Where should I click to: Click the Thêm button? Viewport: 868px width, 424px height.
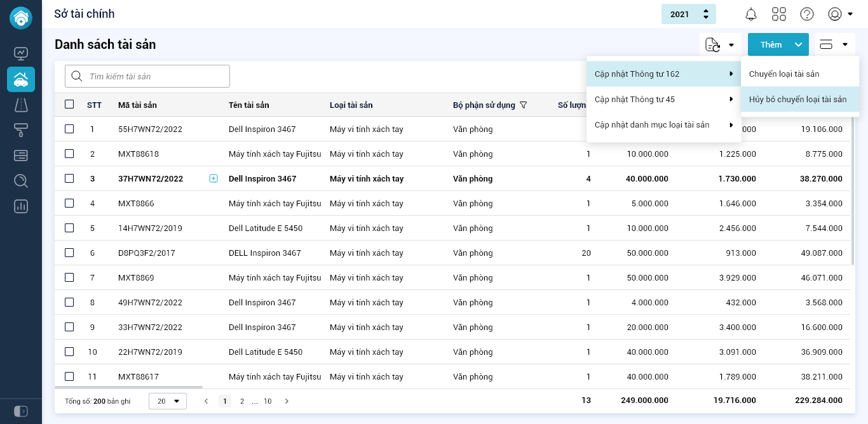pyautogui.click(x=771, y=44)
